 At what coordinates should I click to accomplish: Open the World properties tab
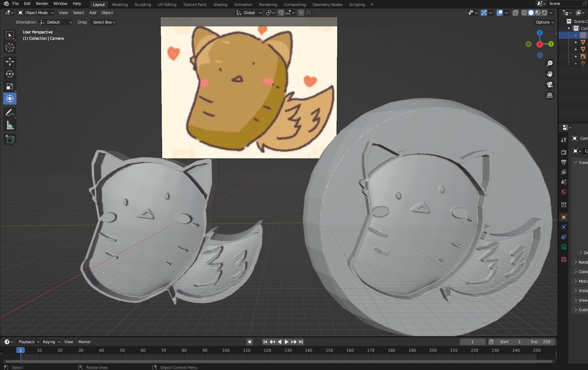(564, 192)
